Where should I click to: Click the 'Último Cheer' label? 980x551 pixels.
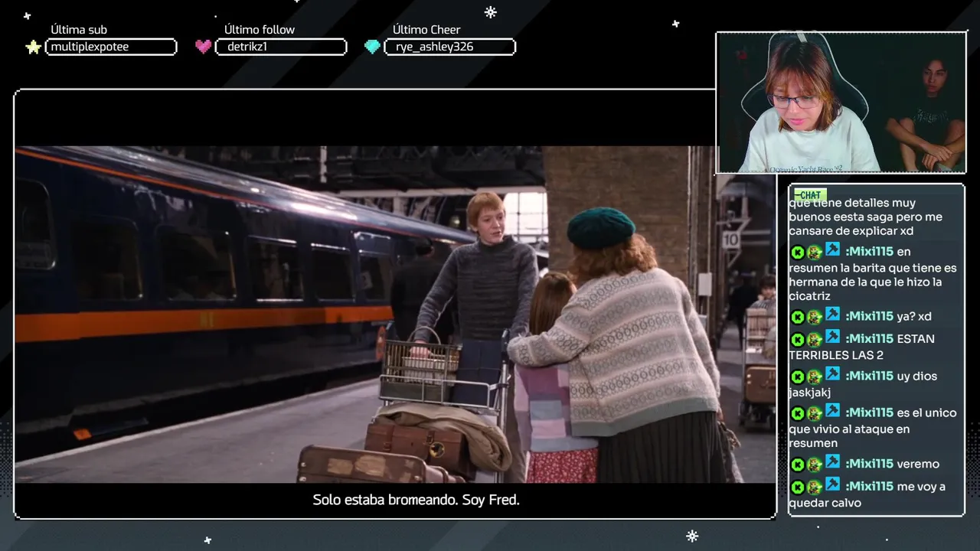coord(426,30)
